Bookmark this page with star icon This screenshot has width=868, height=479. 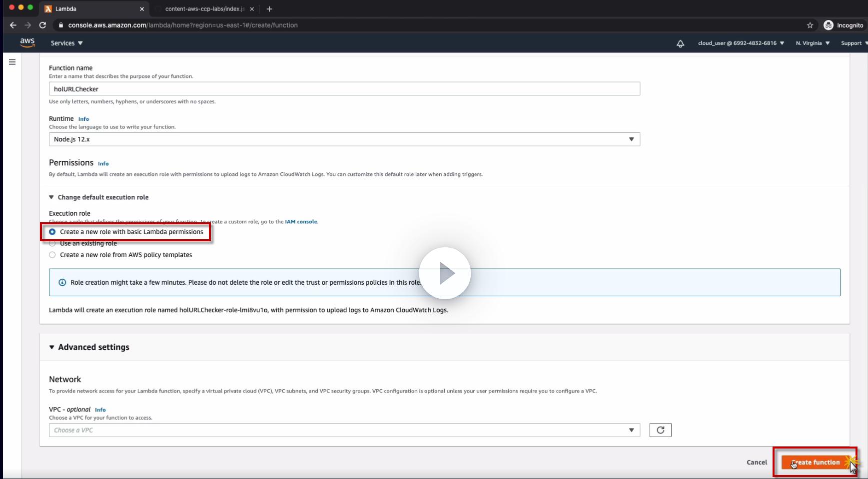pyautogui.click(x=810, y=25)
